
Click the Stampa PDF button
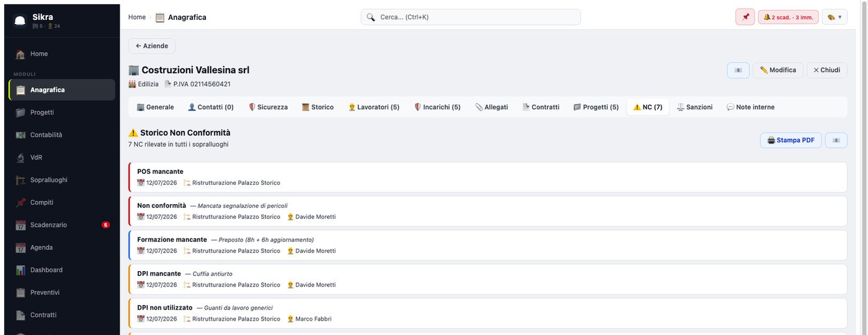791,140
